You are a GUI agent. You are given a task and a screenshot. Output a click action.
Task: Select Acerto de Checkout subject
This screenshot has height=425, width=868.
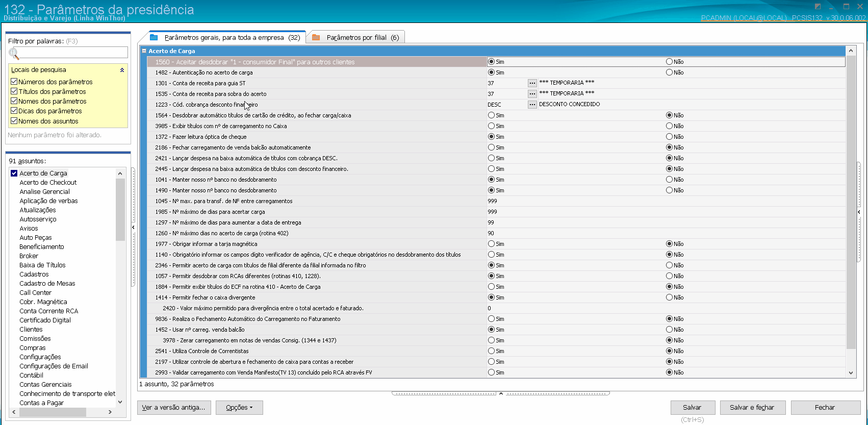click(48, 183)
